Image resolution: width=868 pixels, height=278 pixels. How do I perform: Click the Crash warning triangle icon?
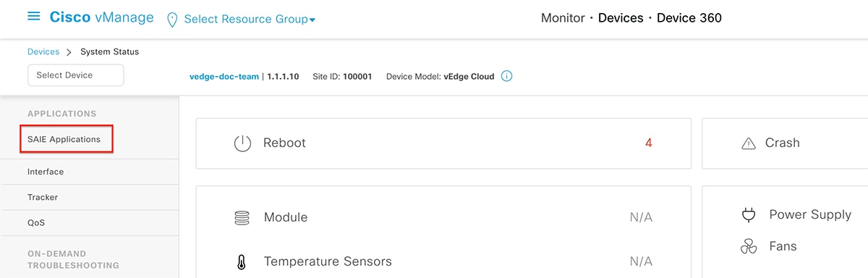[749, 144]
